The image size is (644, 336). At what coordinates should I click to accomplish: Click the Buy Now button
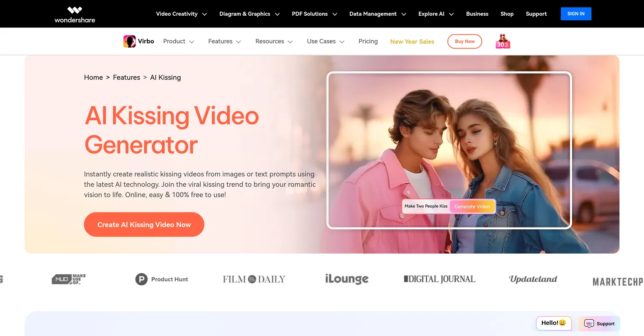coord(464,41)
